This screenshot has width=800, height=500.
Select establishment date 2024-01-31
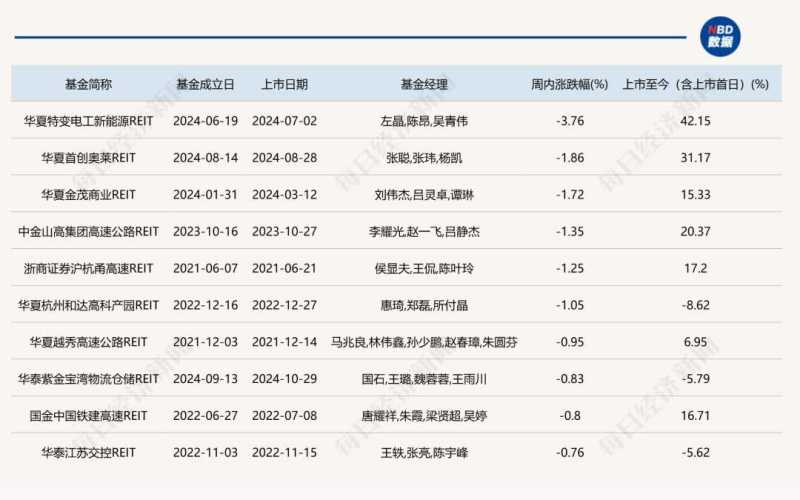point(205,194)
